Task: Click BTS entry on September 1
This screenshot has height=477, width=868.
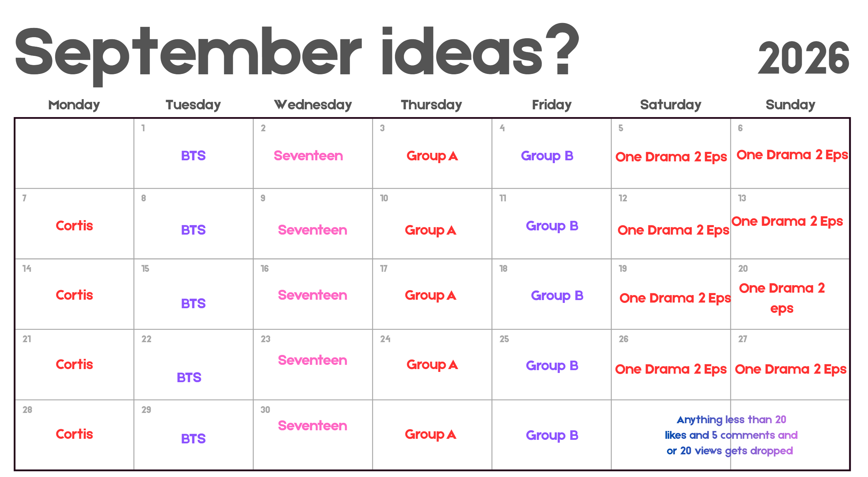Action: [x=193, y=156]
